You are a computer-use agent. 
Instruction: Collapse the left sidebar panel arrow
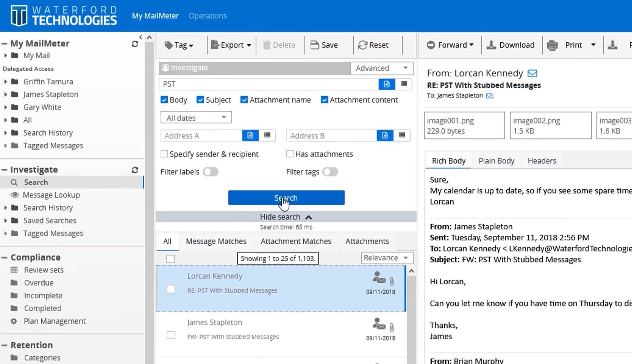(141, 37)
